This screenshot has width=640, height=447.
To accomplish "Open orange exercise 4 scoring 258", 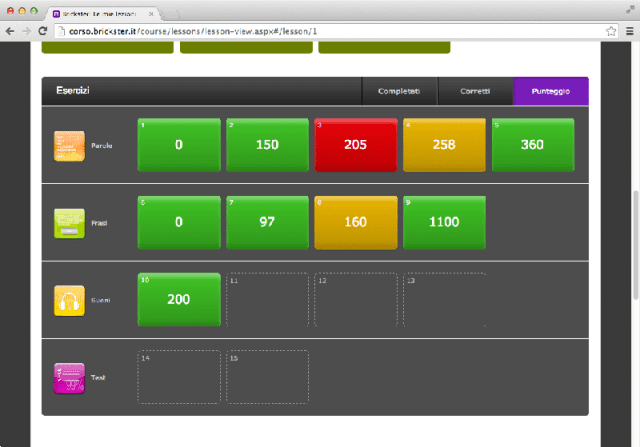I will point(444,145).
